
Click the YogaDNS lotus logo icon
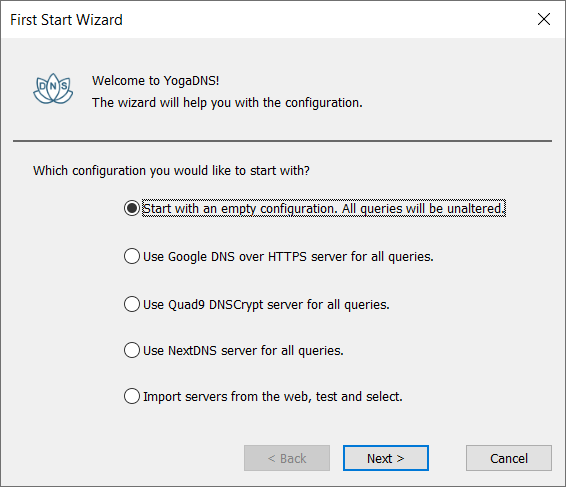click(x=53, y=88)
